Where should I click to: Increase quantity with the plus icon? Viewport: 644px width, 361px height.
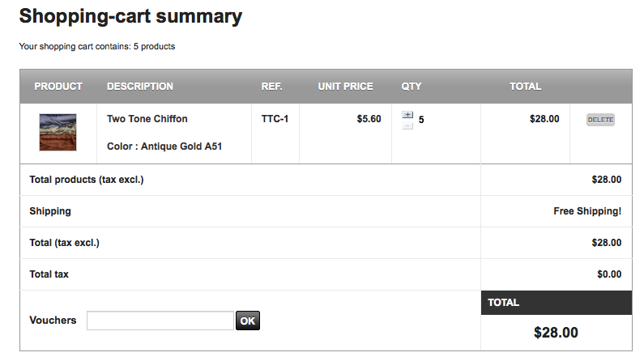pyautogui.click(x=407, y=115)
